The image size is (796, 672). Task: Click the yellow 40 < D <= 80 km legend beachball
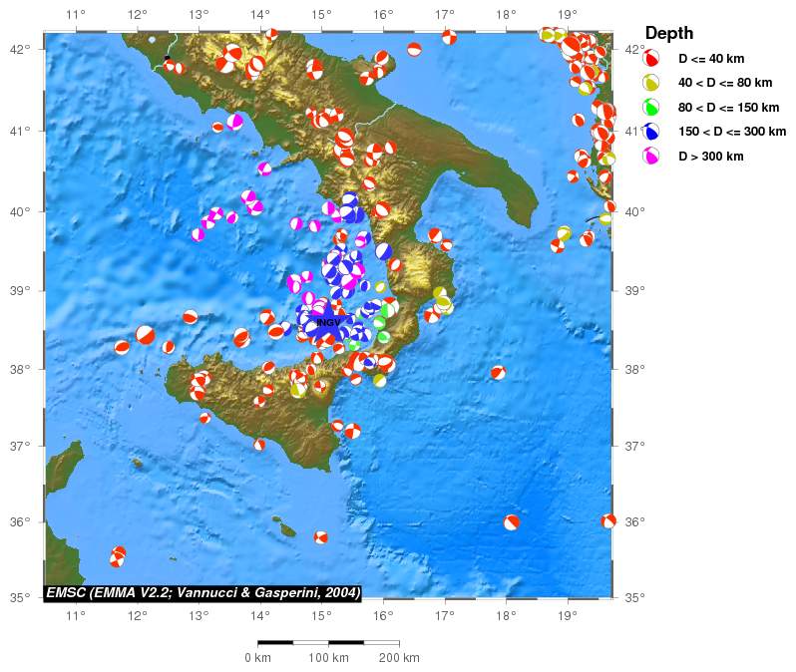tap(650, 82)
